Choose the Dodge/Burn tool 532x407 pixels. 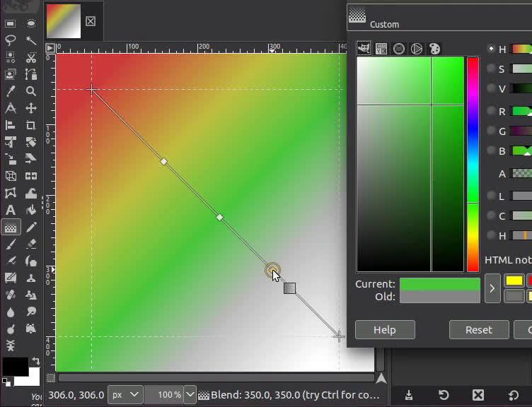(10, 329)
